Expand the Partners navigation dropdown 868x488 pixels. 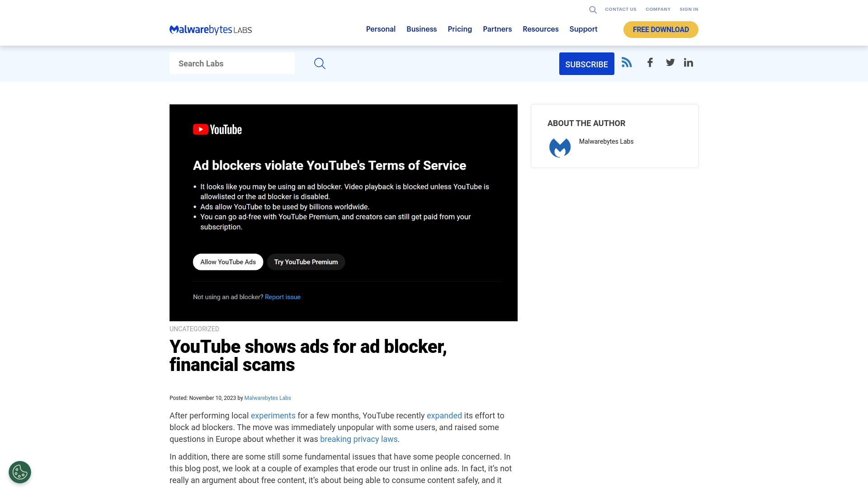(497, 29)
